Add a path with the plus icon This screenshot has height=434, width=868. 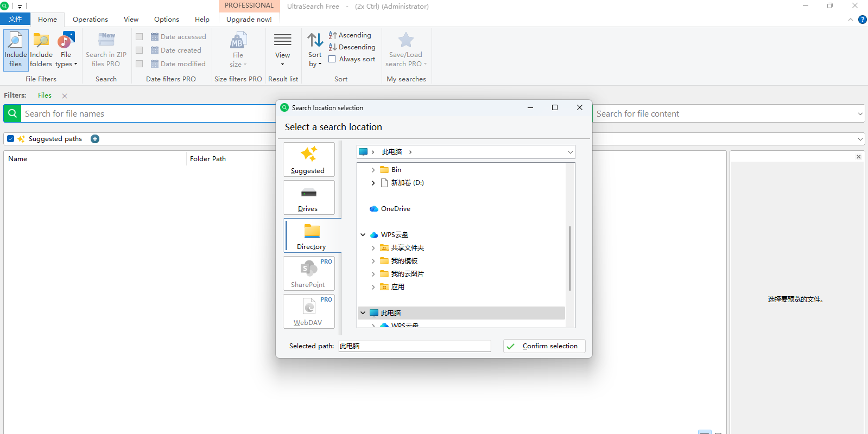click(95, 139)
